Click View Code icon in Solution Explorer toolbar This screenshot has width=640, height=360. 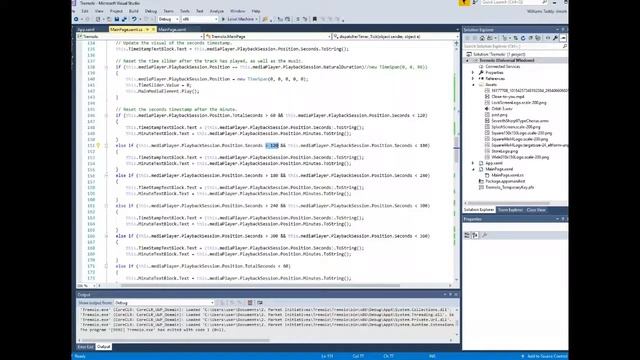tap(548, 38)
